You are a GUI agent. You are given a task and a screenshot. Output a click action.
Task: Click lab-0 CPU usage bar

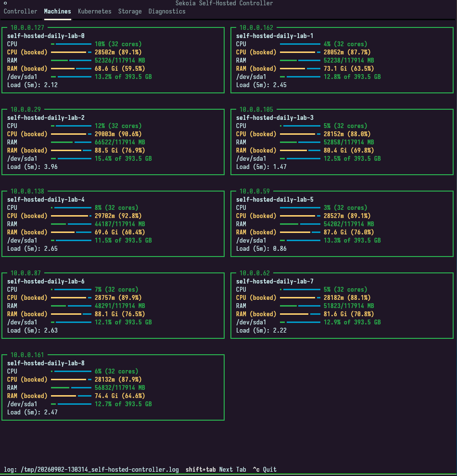coord(71,44)
